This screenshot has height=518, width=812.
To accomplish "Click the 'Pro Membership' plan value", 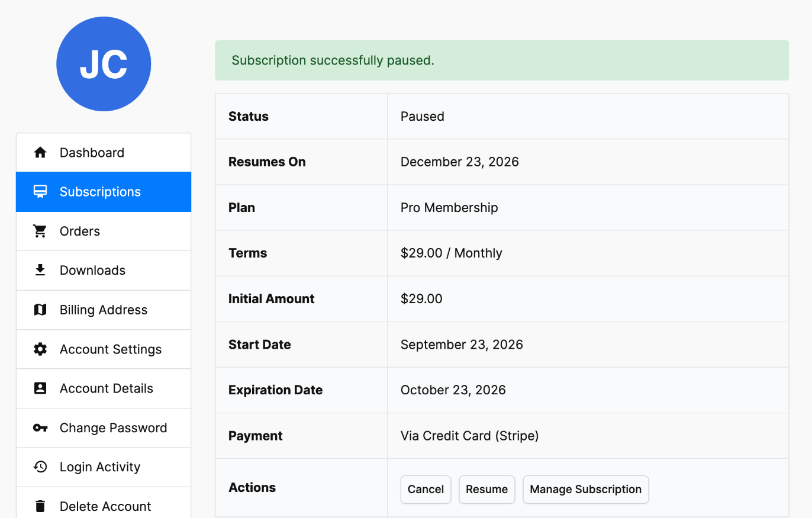I will (x=449, y=208).
